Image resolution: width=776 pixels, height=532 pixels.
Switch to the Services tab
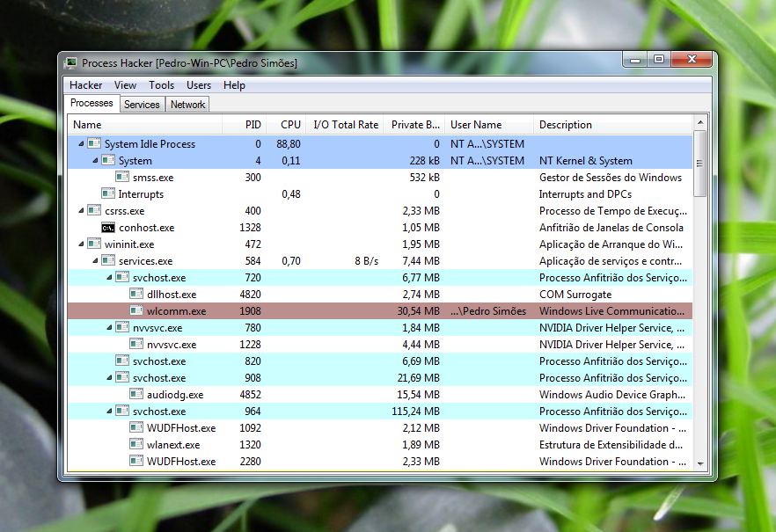pos(142,105)
